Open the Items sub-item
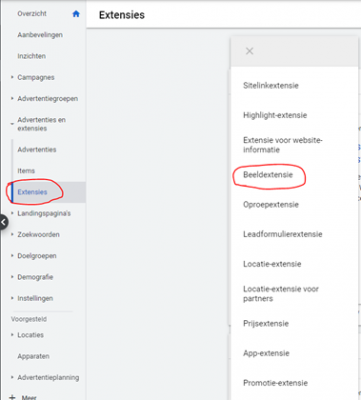Image resolution: width=361 pixels, height=400 pixels. point(26,171)
